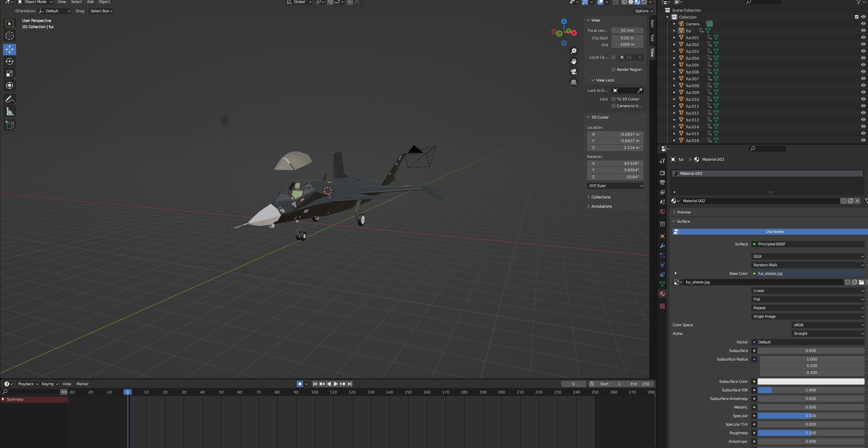Click the viewport pan hand icon

(x=574, y=61)
